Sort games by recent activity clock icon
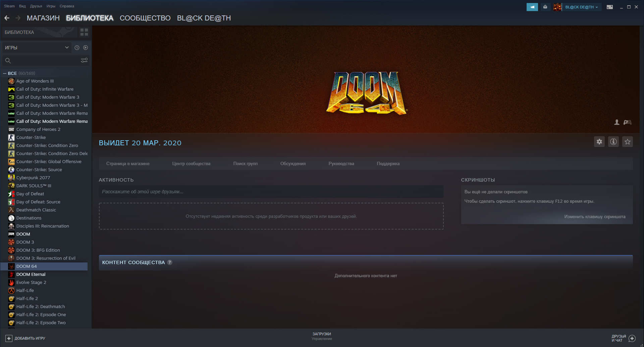Screen dimensions: 644x347 point(77,48)
